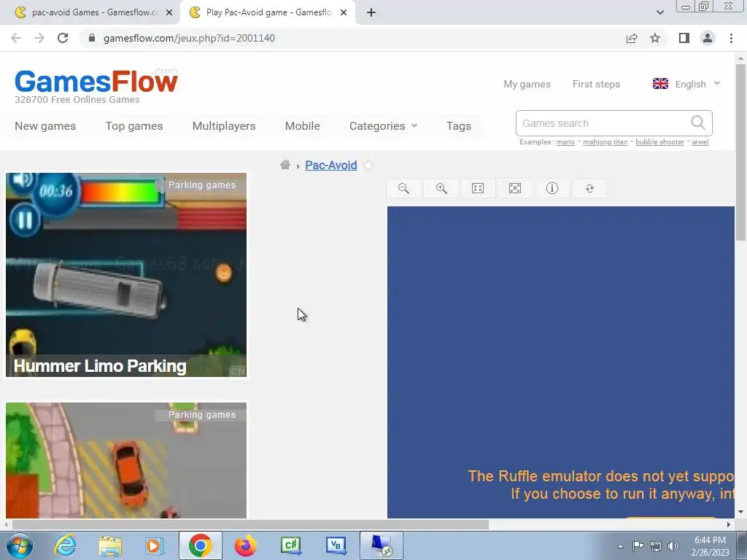Open the orange car parking game thumbnail
This screenshot has width=747, height=560.
126,460
